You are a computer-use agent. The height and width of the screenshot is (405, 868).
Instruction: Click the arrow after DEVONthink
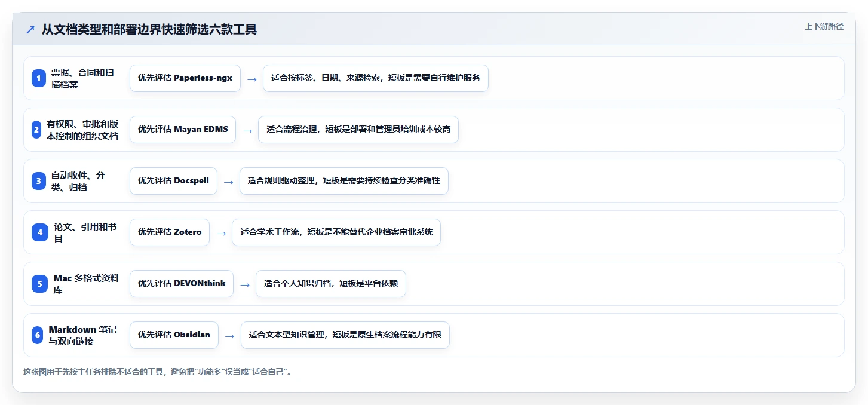245,284
